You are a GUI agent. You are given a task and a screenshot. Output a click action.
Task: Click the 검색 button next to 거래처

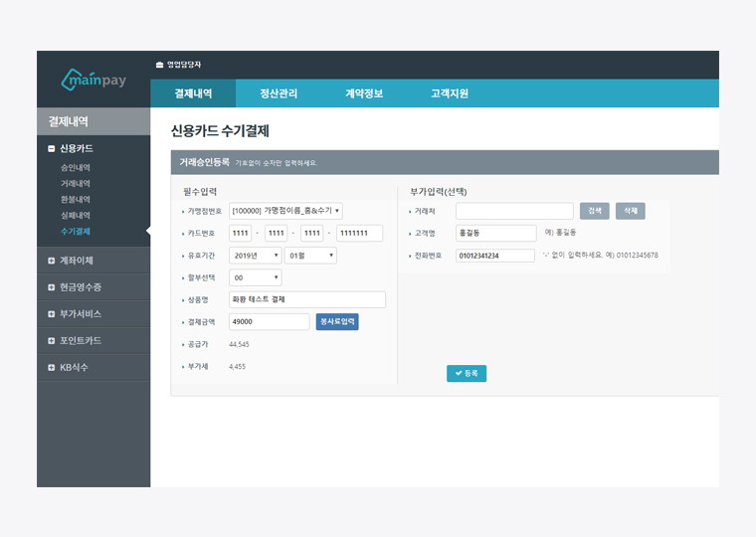pos(594,211)
